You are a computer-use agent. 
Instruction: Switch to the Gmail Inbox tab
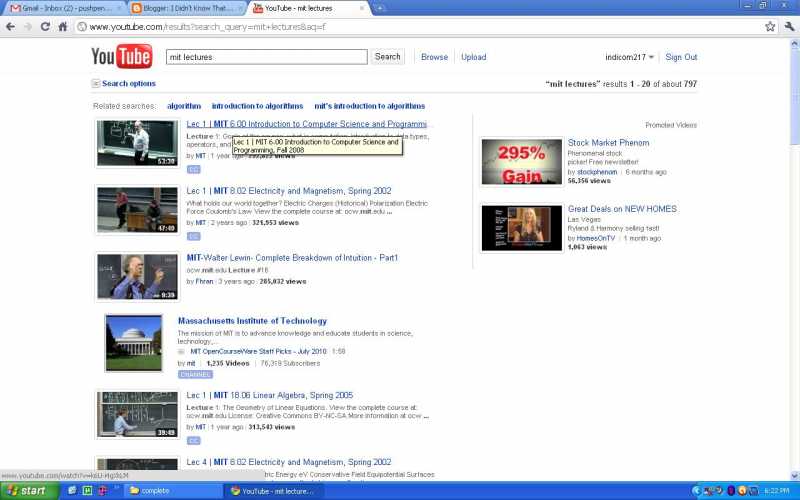click(x=64, y=8)
